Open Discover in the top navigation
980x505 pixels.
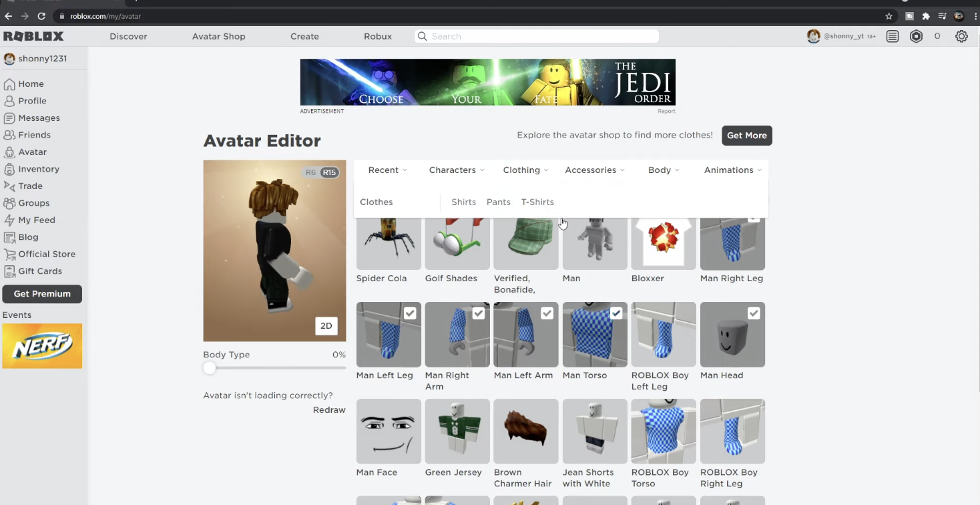click(128, 37)
